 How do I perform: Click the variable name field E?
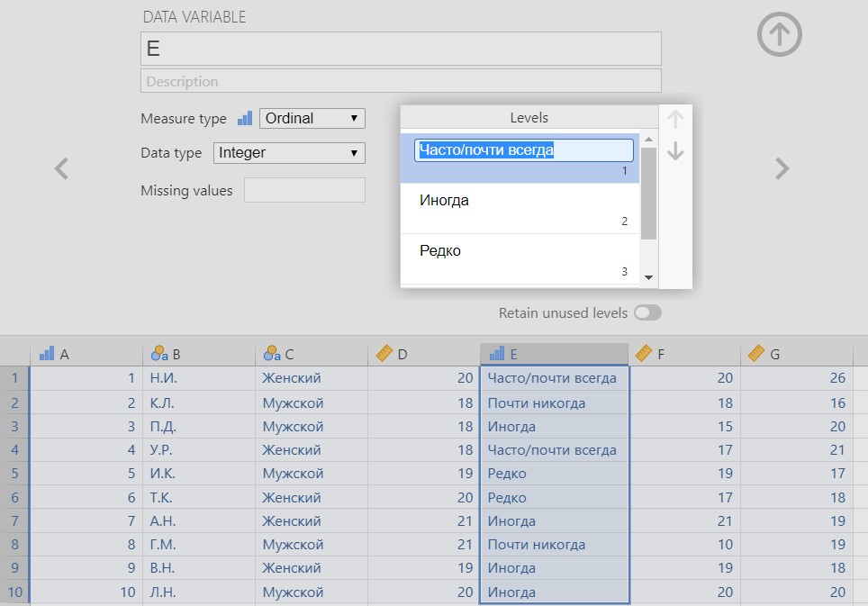[401, 49]
